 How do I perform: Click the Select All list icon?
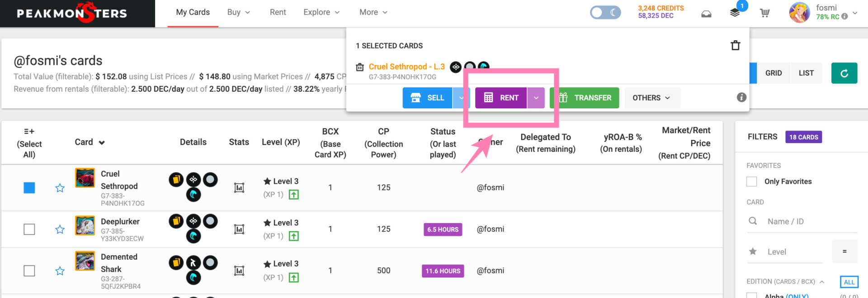(x=29, y=131)
